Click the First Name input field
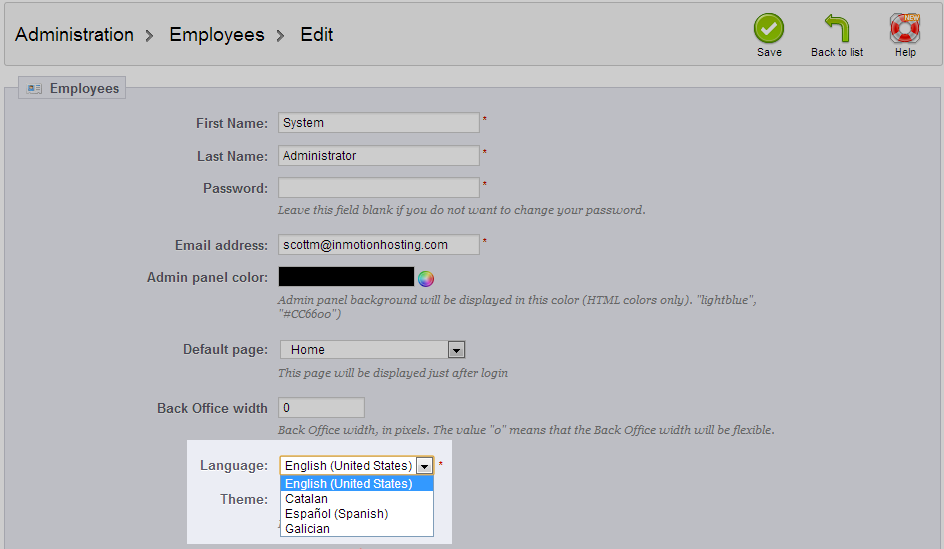 click(x=379, y=123)
